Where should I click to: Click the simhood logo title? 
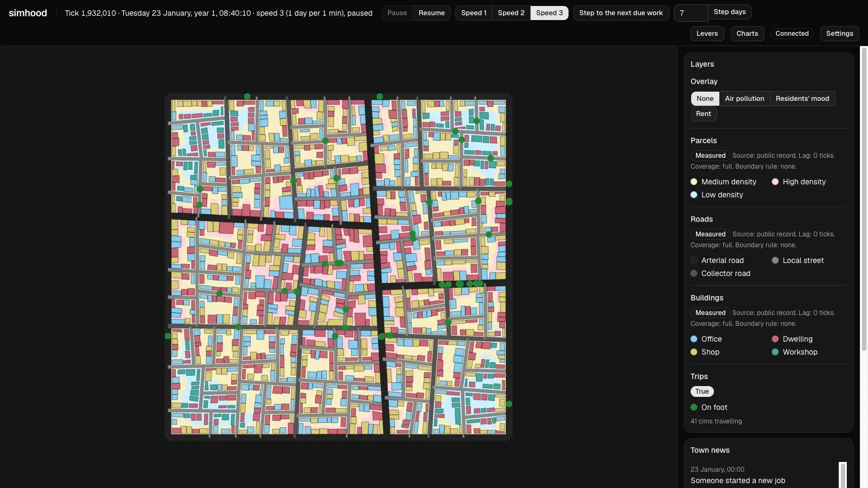28,13
